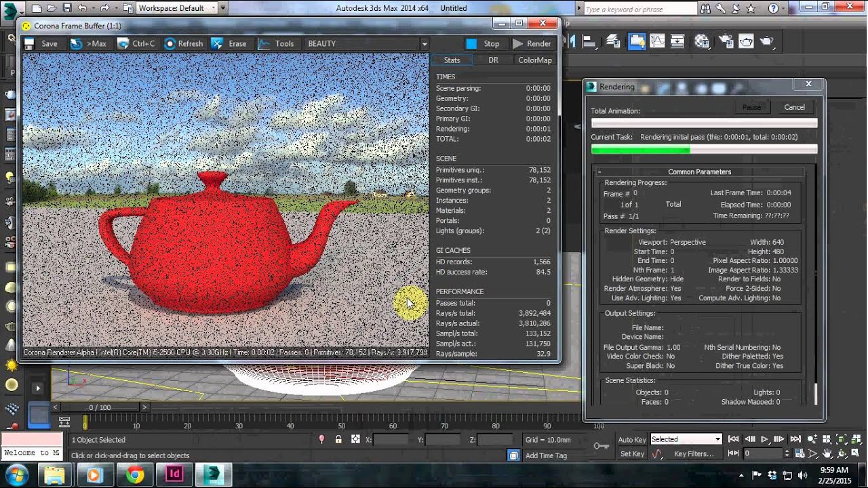The width and height of the screenshot is (868, 488).
Task: Open Render Setup teapot icon
Action: (x=725, y=41)
